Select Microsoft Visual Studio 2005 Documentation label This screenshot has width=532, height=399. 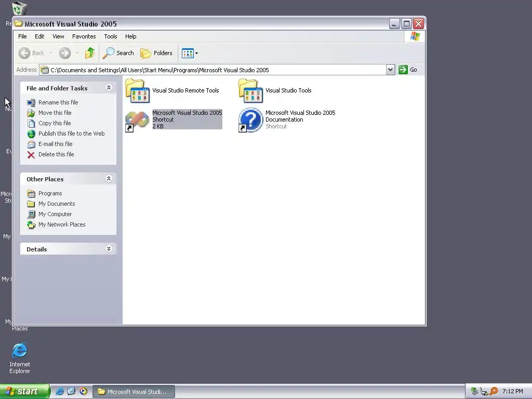[300, 116]
